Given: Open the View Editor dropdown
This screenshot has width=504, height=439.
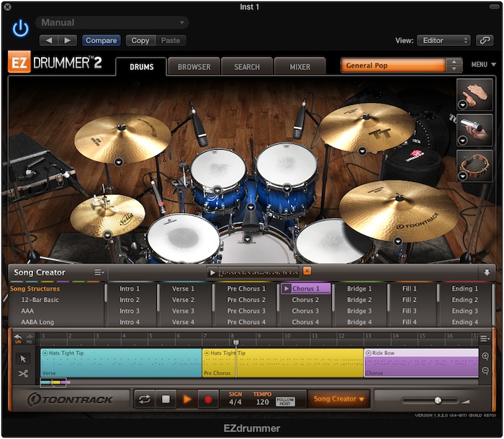Looking at the screenshot, I should point(444,40).
